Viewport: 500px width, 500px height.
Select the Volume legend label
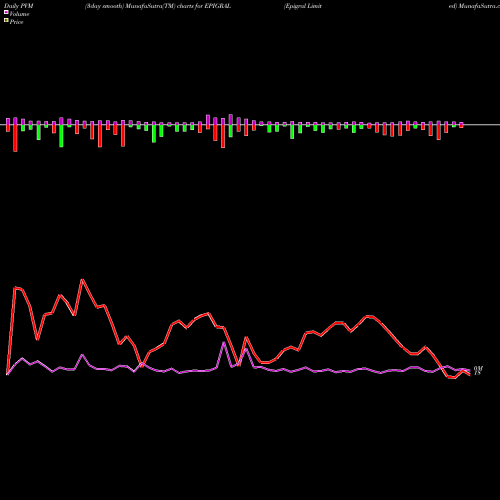pos(19,14)
